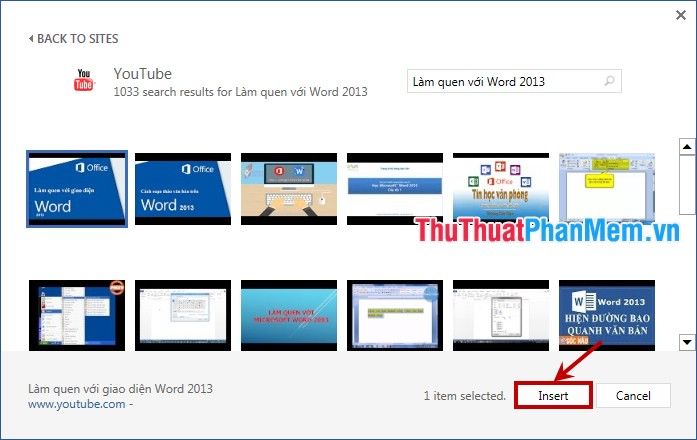This screenshot has width=697, height=440.
Task: Click the back arrow beside BACK TO SITES
Action: coord(31,39)
